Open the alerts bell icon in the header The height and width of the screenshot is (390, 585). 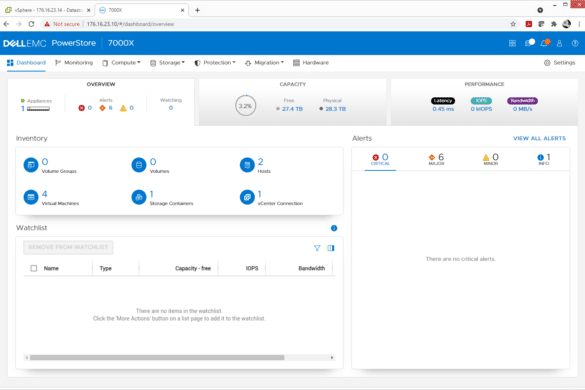coord(545,43)
